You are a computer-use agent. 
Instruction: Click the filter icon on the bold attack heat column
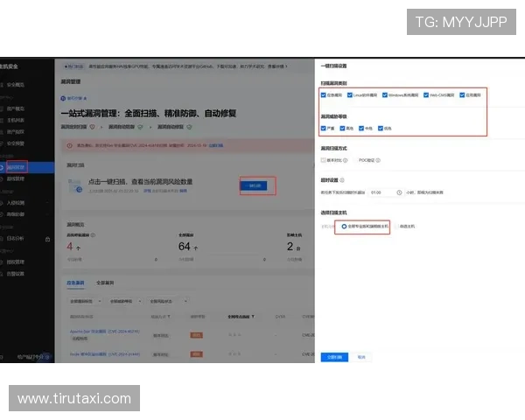click(x=253, y=317)
